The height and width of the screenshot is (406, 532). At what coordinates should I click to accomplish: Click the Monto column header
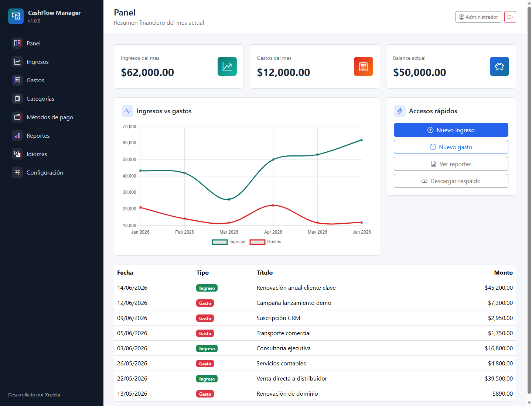(x=504, y=273)
